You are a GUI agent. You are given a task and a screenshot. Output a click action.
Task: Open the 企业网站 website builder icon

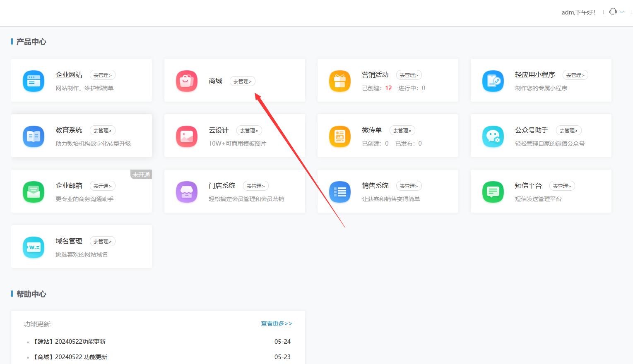pyautogui.click(x=33, y=81)
